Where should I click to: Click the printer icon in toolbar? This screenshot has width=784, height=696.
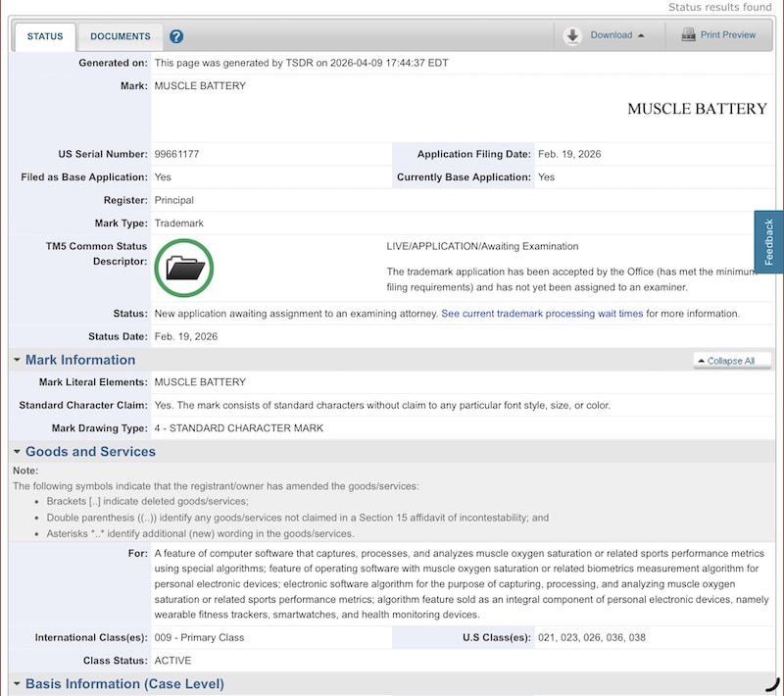point(685,35)
